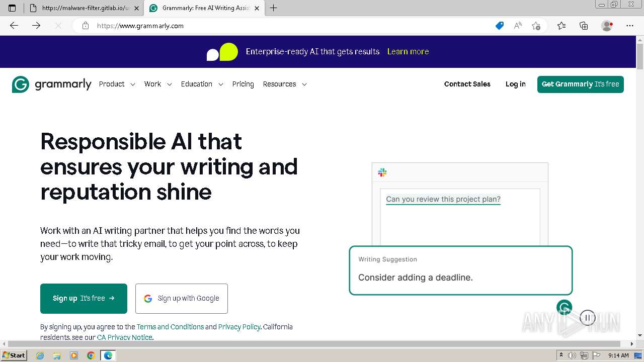The image size is (644, 362).
Task: Select the Grammarly browser tab
Action: click(204, 8)
